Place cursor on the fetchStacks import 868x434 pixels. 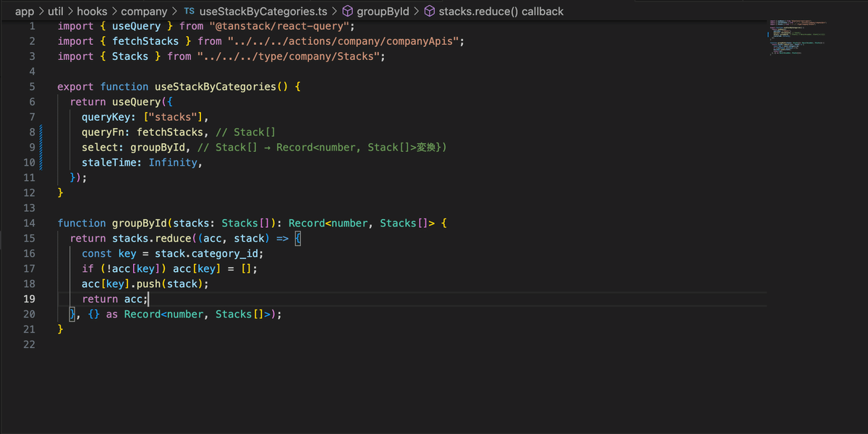click(x=145, y=41)
